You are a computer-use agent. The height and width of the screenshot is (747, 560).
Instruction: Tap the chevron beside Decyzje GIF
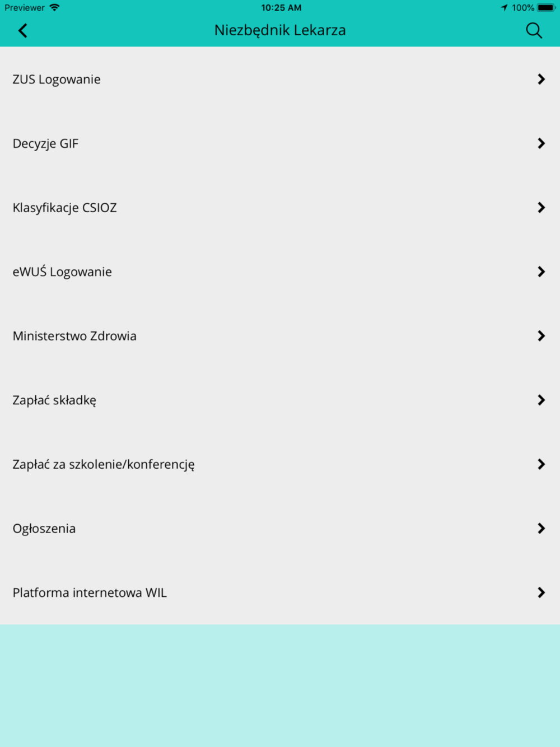pyautogui.click(x=541, y=143)
